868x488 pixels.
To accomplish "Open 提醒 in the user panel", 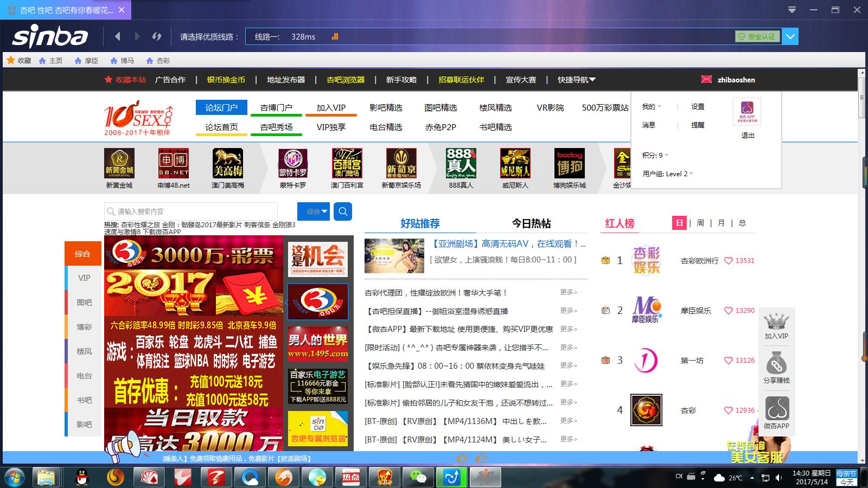I will point(698,125).
